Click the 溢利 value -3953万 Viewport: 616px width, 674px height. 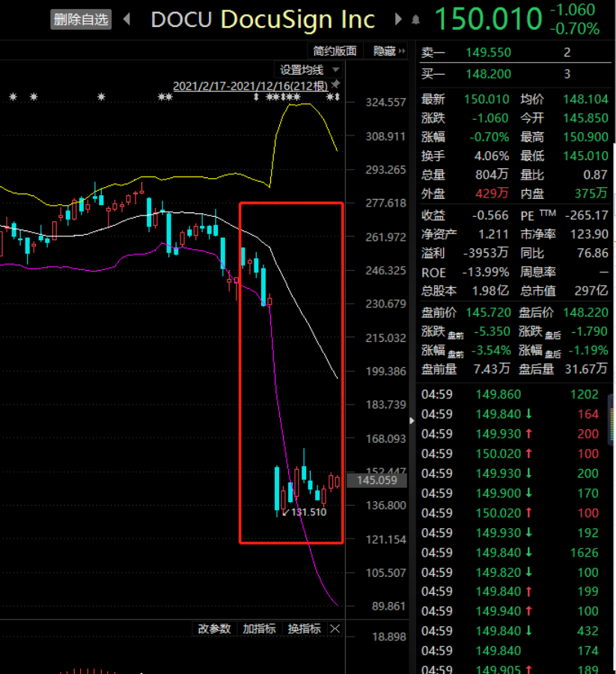pyautogui.click(x=486, y=253)
